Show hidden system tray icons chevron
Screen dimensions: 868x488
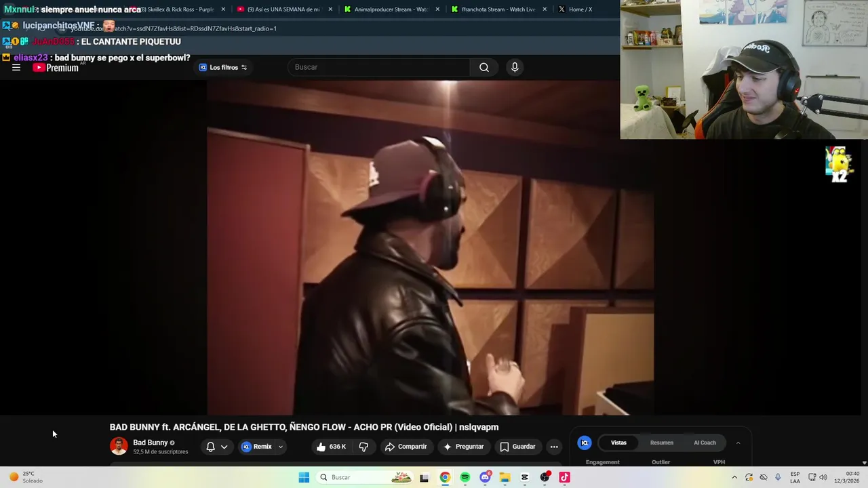click(734, 477)
